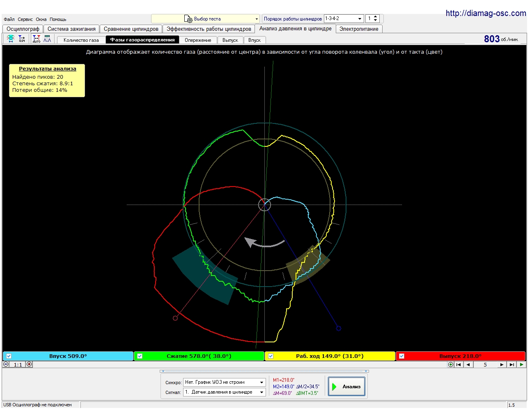Click the frame number 5 field
Screen dimensions: 532x410
point(485,364)
